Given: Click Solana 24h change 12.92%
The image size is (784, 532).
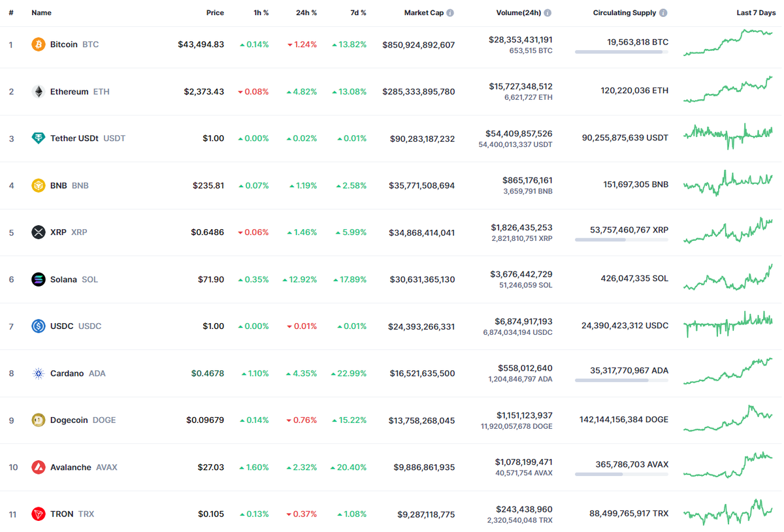Looking at the screenshot, I should tap(300, 279).
